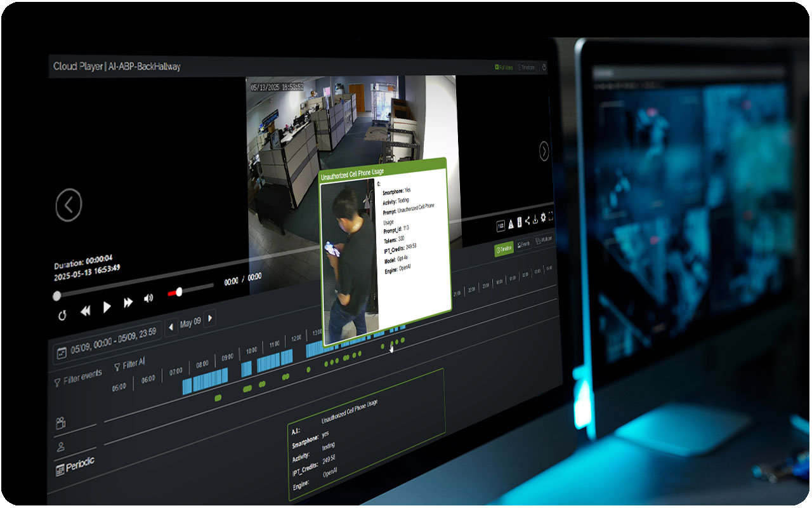
Task: Select the camera track icon
Action: (61, 422)
